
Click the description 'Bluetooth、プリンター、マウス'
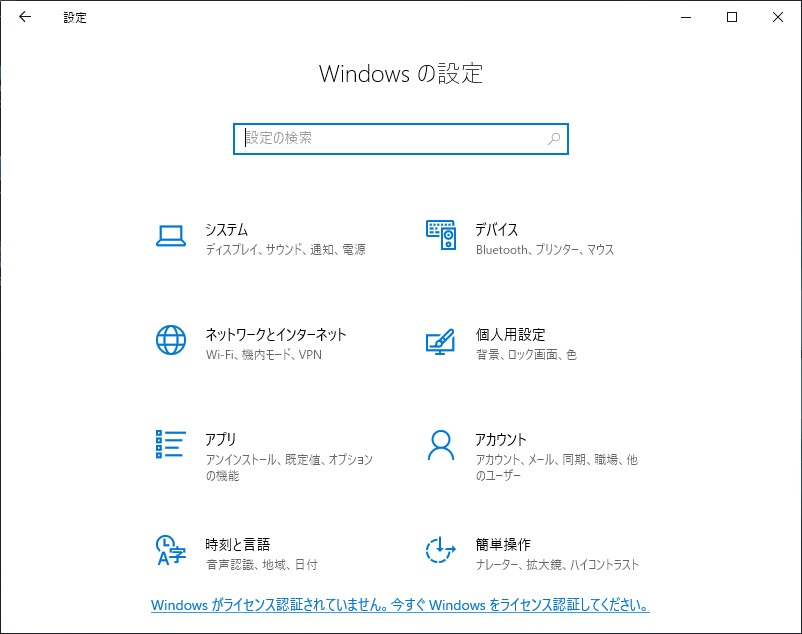pos(545,250)
